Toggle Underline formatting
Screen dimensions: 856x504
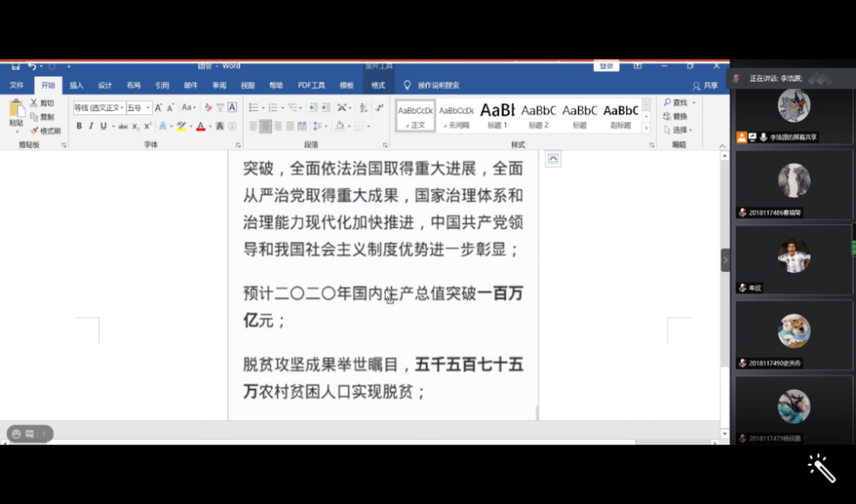click(x=103, y=126)
